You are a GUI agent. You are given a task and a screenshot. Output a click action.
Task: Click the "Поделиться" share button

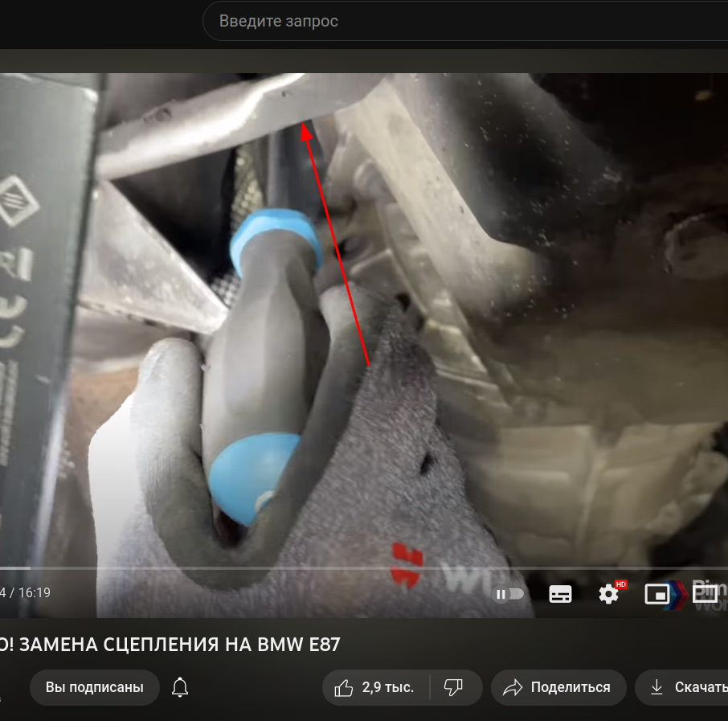coord(558,687)
